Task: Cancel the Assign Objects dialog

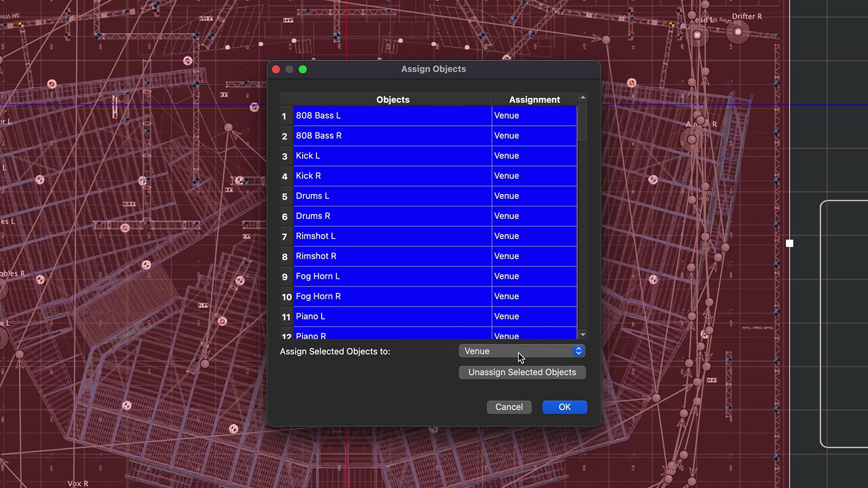Action: pyautogui.click(x=509, y=407)
